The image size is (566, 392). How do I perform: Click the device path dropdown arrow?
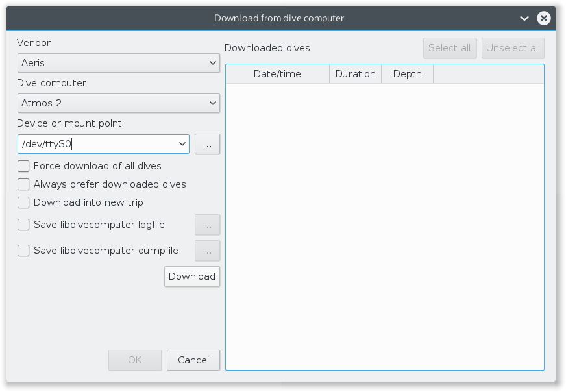point(181,144)
